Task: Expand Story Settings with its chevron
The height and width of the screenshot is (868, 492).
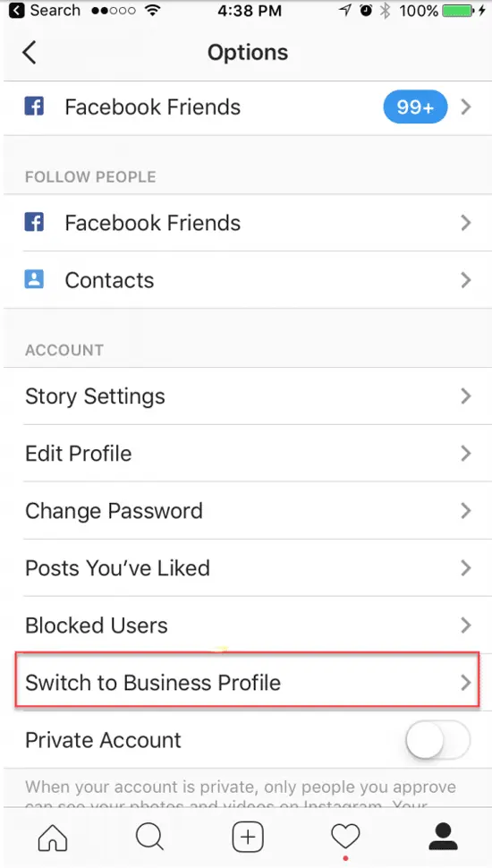Action: (466, 396)
